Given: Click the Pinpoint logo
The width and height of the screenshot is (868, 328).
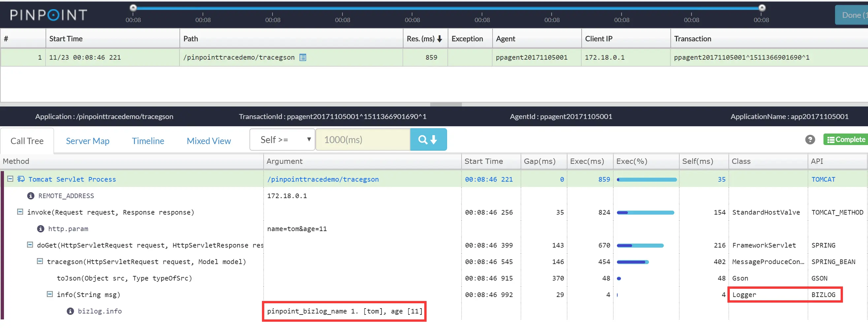Looking at the screenshot, I should pyautogui.click(x=48, y=15).
